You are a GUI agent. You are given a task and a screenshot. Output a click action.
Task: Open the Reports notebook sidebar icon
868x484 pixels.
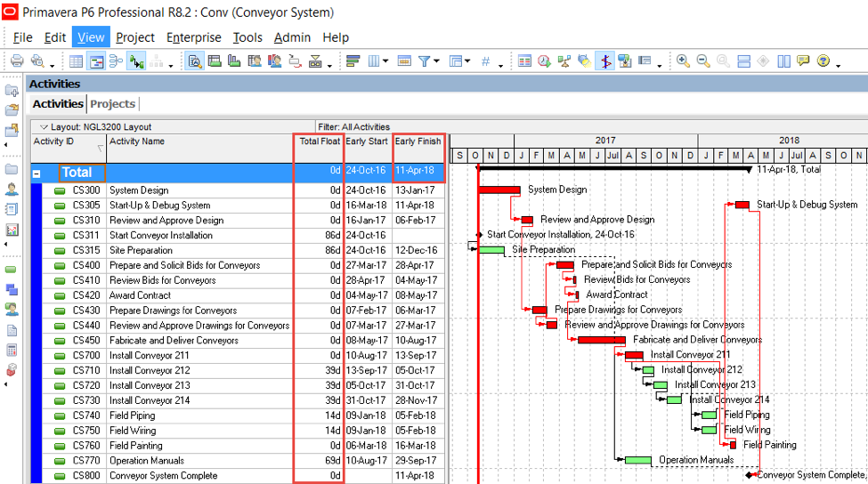(x=11, y=210)
